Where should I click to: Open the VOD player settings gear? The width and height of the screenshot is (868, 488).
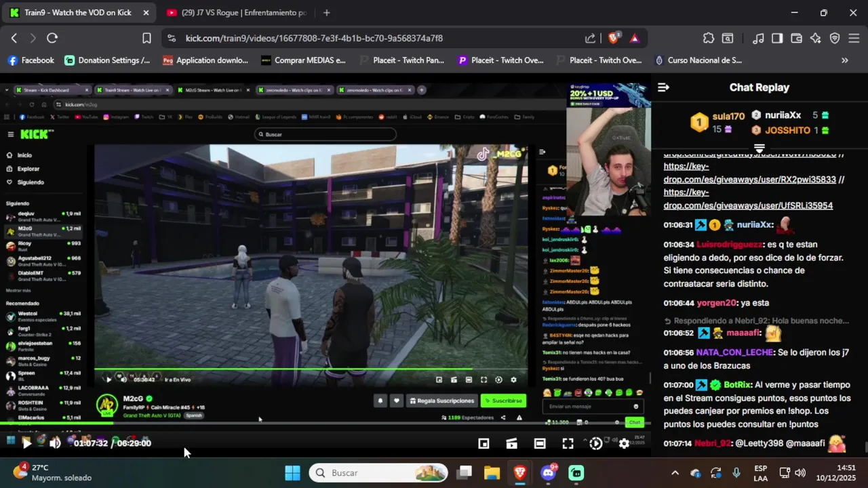click(x=624, y=443)
